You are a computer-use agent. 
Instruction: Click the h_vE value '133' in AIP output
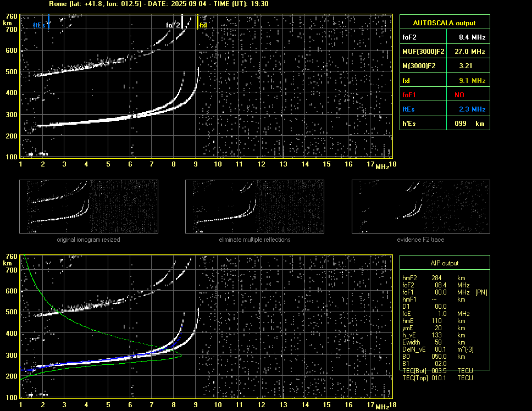tap(437, 335)
